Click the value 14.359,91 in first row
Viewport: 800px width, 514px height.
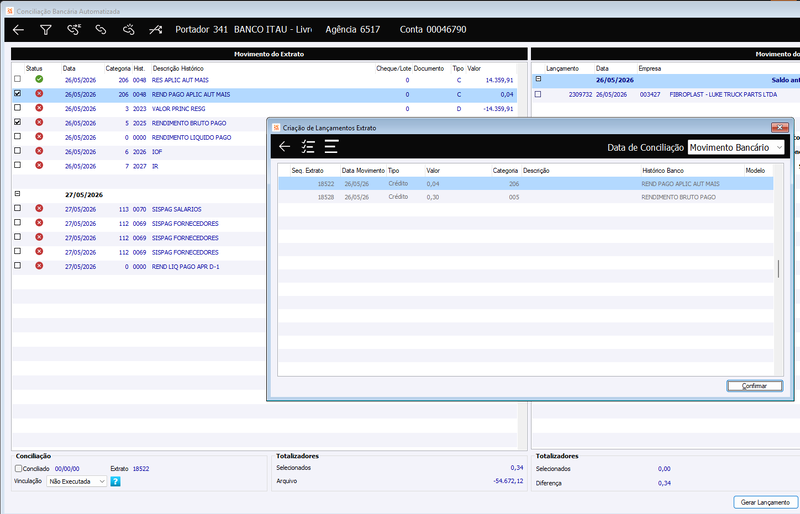click(499, 80)
